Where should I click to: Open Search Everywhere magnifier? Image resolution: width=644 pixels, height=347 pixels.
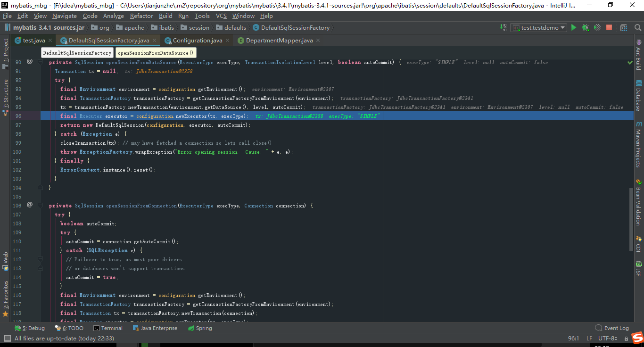click(638, 27)
